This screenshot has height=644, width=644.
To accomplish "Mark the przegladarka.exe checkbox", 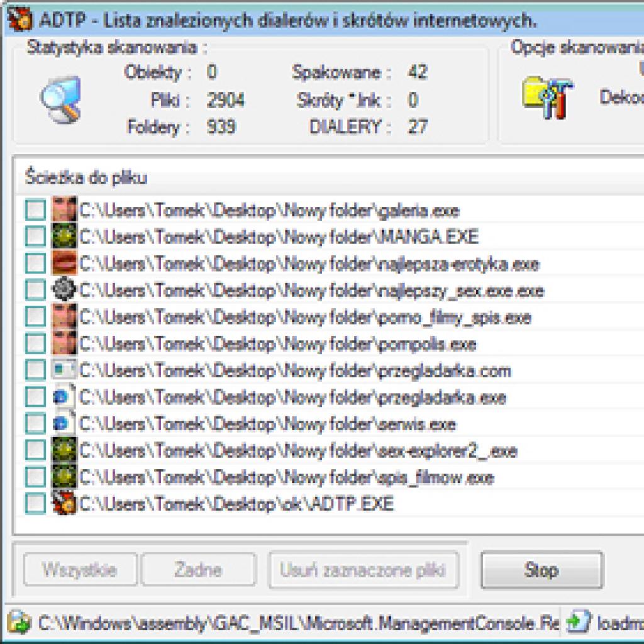I will [x=35, y=397].
